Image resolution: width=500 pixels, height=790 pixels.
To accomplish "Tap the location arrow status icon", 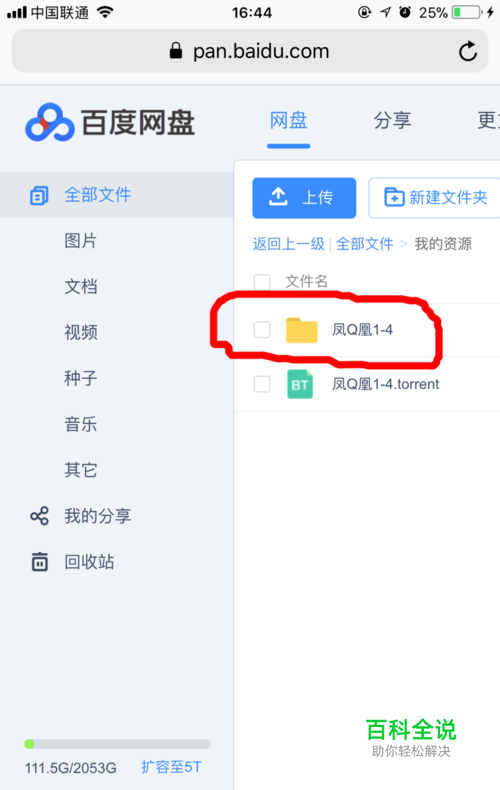I will coord(386,12).
